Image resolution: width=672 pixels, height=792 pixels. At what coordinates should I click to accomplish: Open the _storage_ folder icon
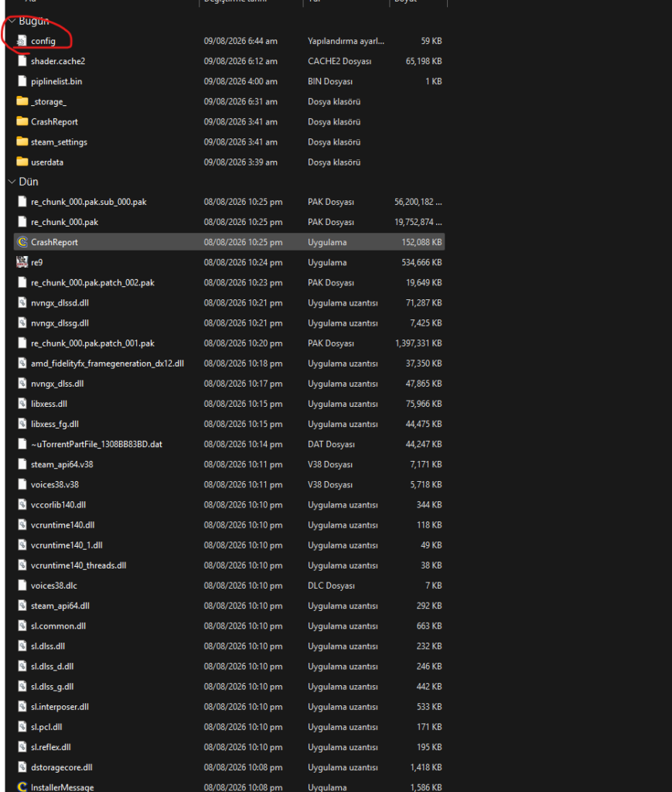[22, 101]
